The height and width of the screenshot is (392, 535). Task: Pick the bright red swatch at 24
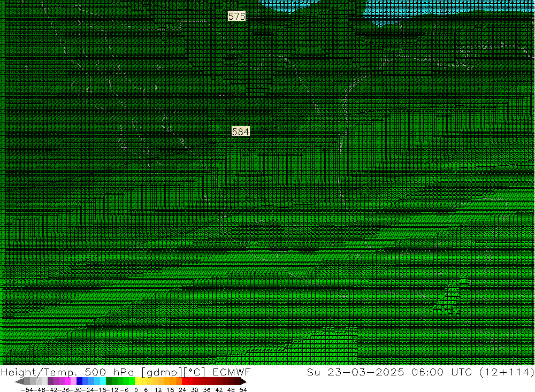pos(185,381)
